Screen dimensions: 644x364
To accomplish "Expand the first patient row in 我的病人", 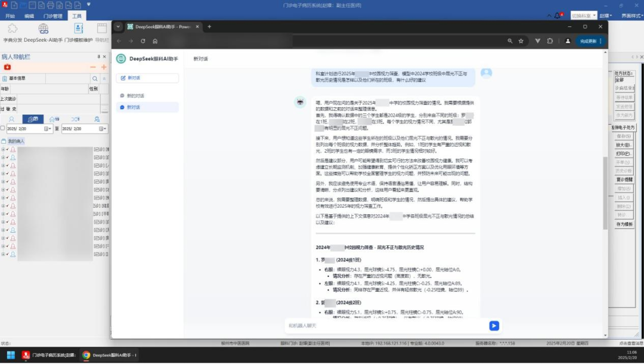I will [3, 150].
